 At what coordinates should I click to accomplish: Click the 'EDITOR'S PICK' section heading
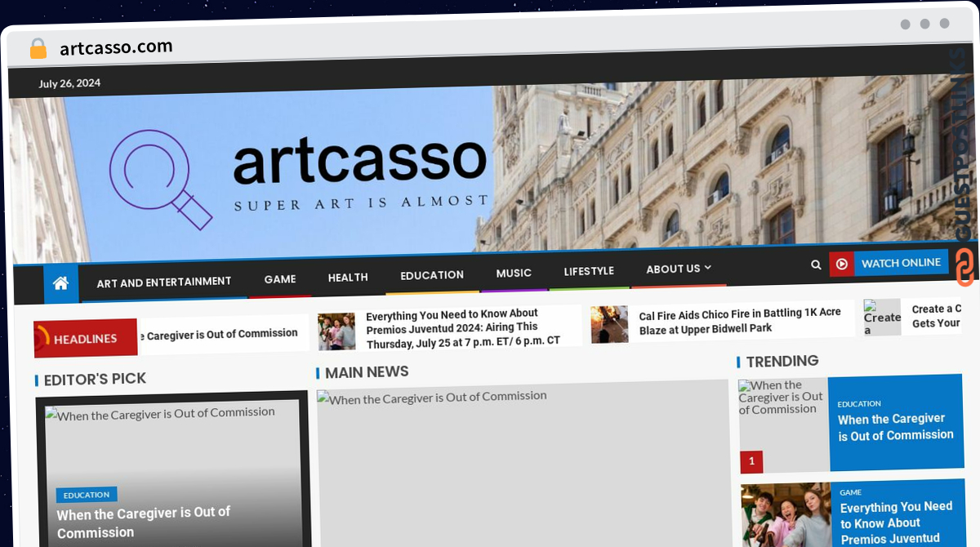(95, 379)
